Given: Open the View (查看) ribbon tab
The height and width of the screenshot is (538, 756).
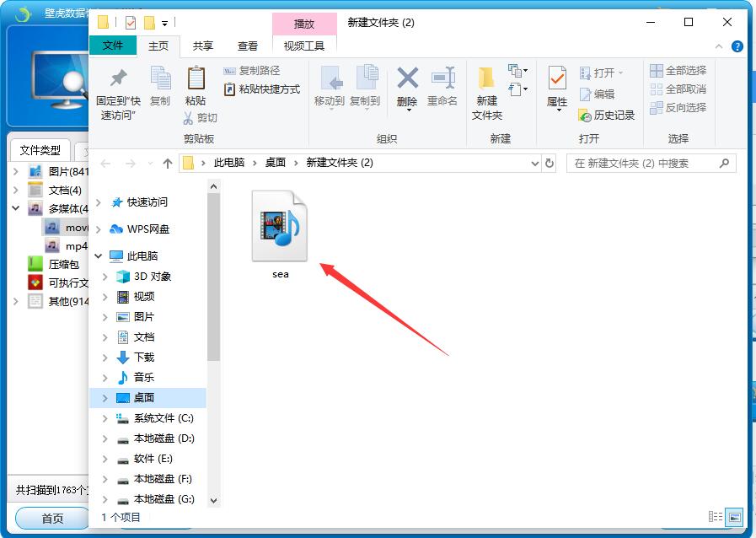Looking at the screenshot, I should (x=248, y=46).
